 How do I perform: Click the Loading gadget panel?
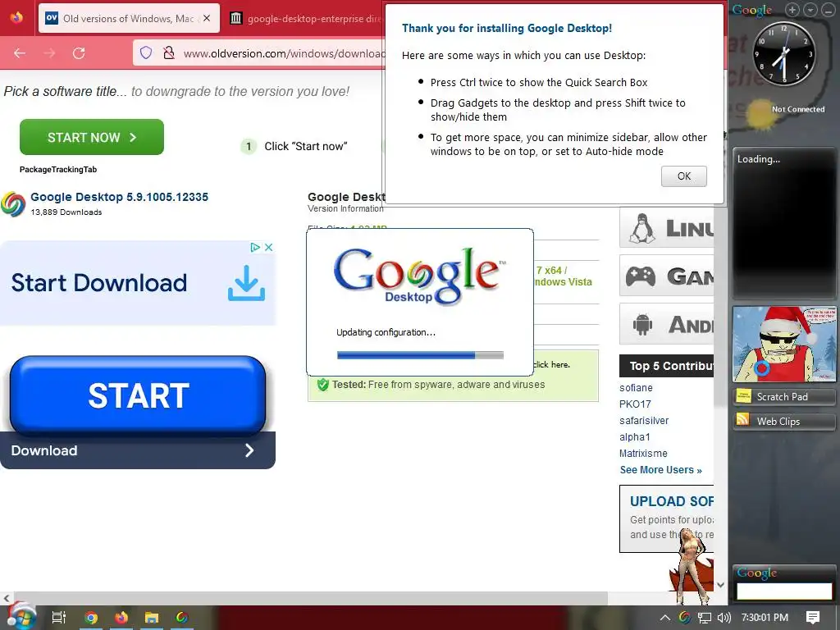tap(784, 222)
